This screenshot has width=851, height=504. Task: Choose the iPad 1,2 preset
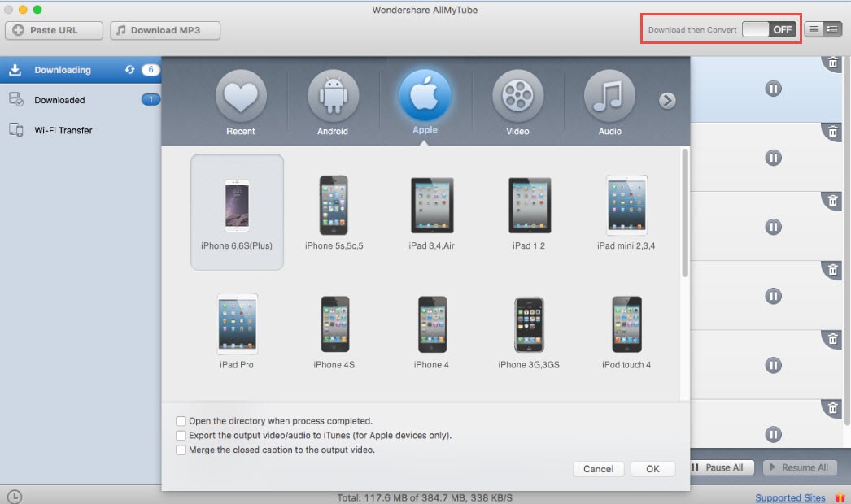tap(529, 211)
